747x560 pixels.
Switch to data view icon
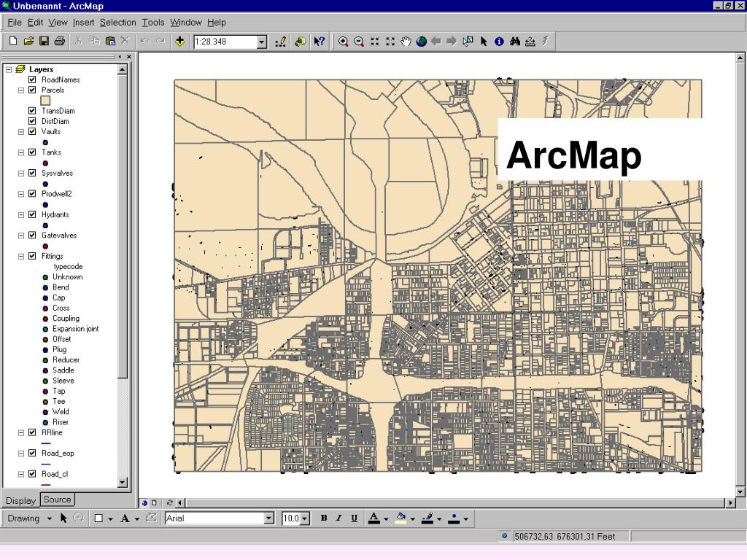145,502
